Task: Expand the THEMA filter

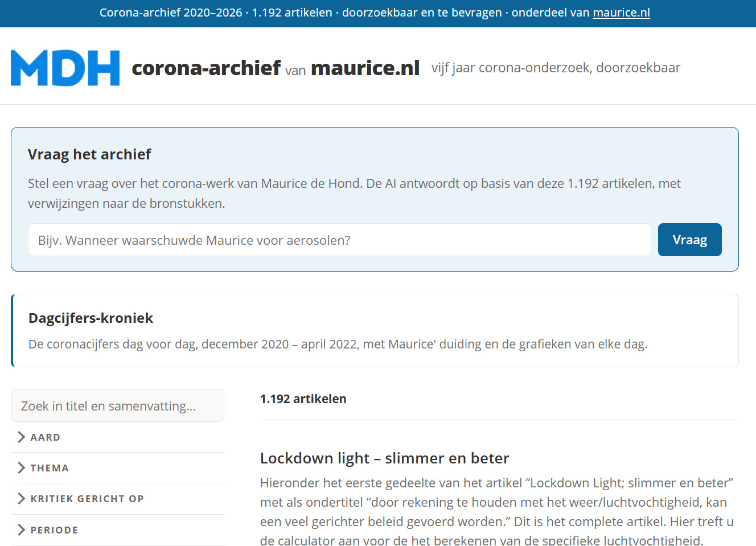Action: tap(117, 468)
